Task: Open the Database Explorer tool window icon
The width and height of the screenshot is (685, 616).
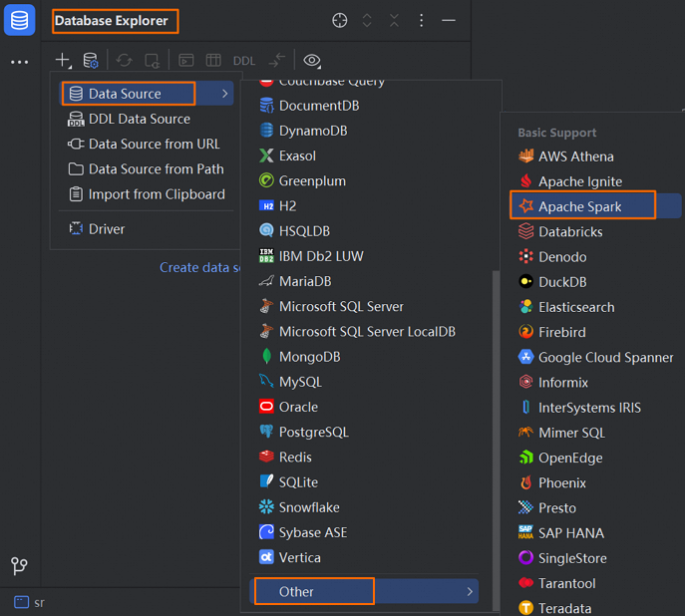Action: tap(19, 20)
